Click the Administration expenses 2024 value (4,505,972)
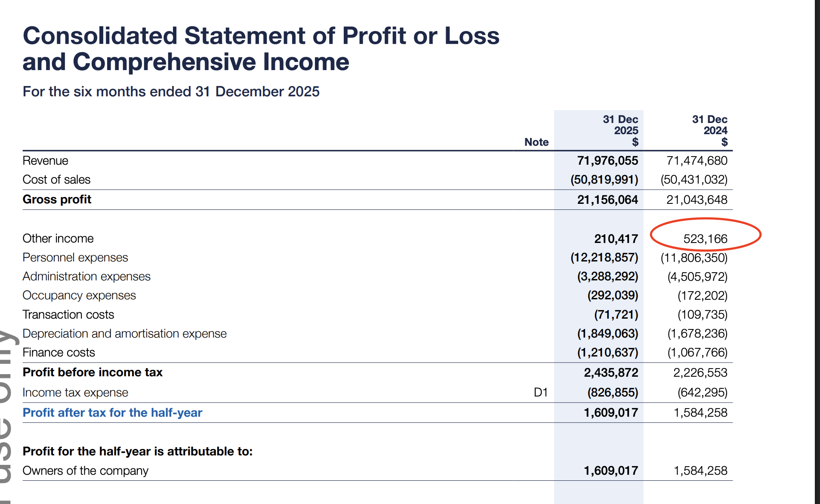Screen dimensions: 820x504 coord(697,277)
